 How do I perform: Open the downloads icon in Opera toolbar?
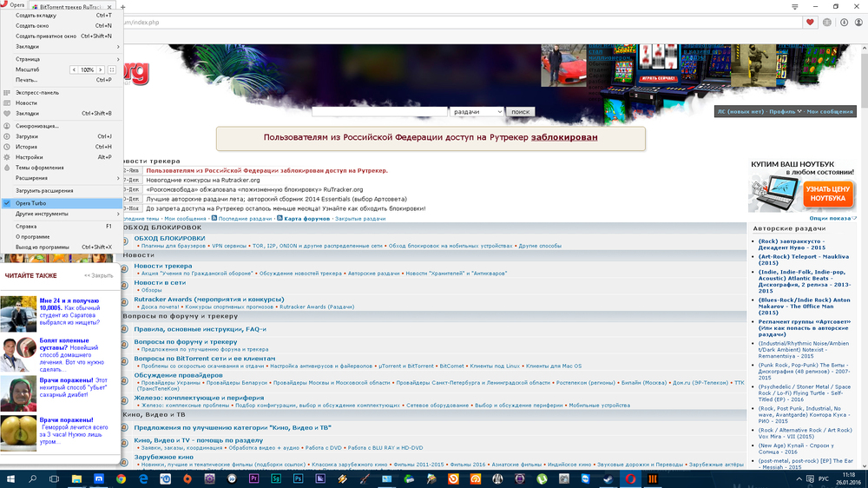point(843,22)
